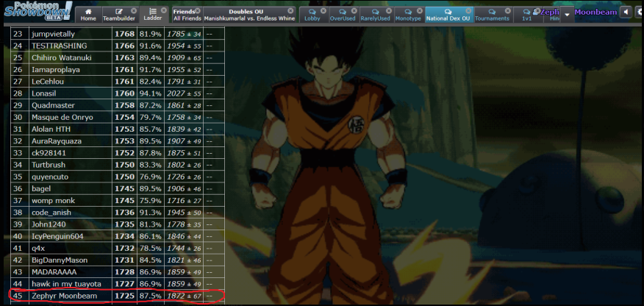This screenshot has height=306, width=644.
Task: Click Elo rating 1725 in row 45
Action: [124, 296]
